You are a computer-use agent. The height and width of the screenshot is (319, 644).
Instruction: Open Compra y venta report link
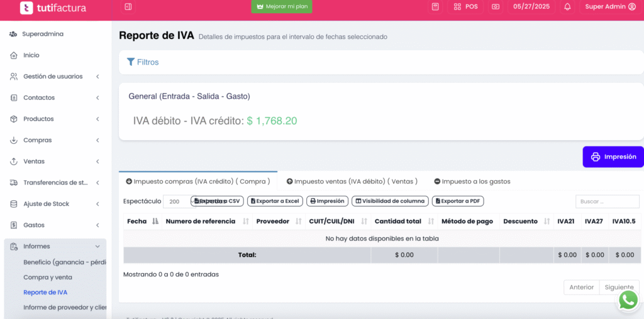48,277
